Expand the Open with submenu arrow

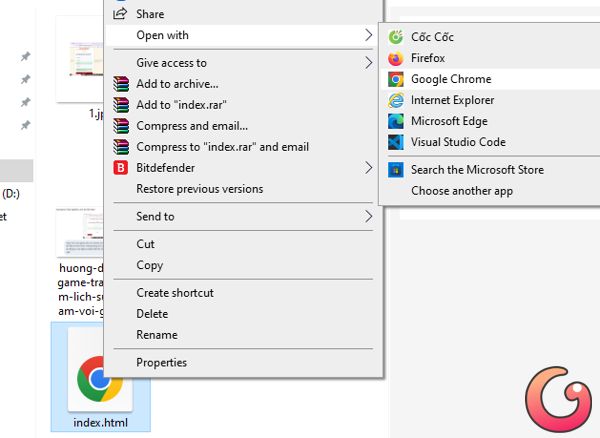(368, 35)
